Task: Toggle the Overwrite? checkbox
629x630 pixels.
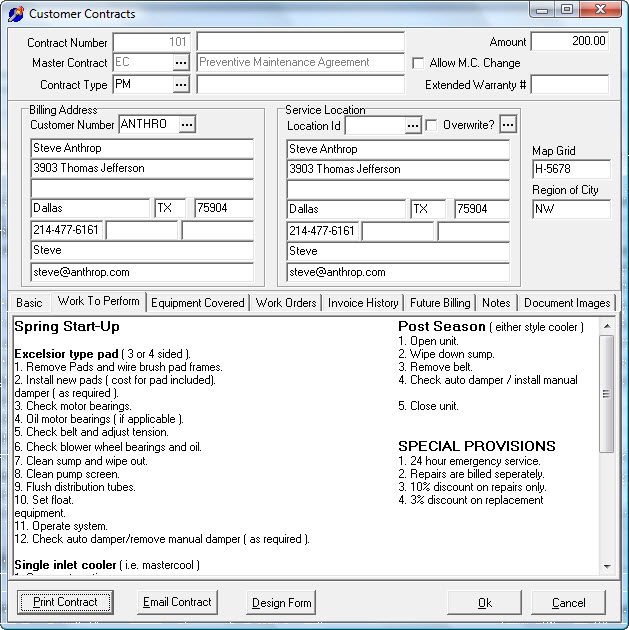Action: click(431, 125)
